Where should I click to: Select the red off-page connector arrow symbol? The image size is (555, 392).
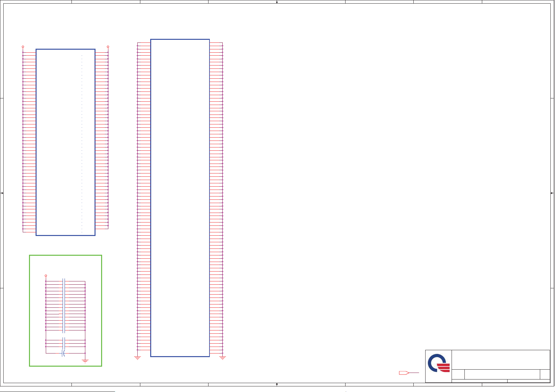coord(404,373)
